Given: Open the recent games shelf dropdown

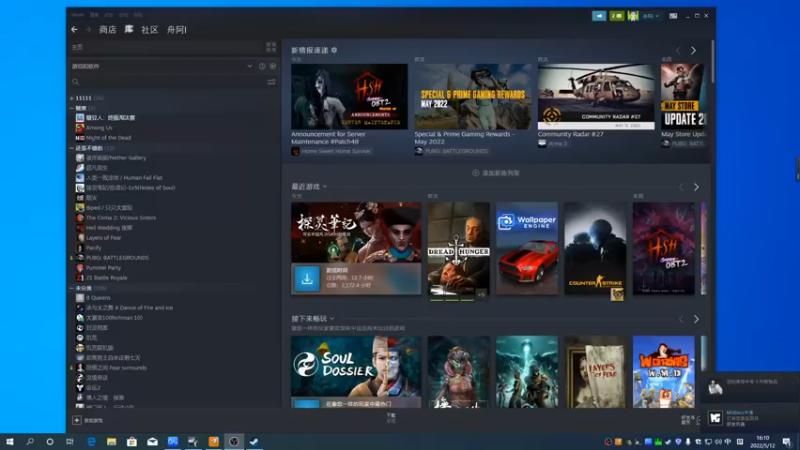Looking at the screenshot, I should [x=325, y=187].
